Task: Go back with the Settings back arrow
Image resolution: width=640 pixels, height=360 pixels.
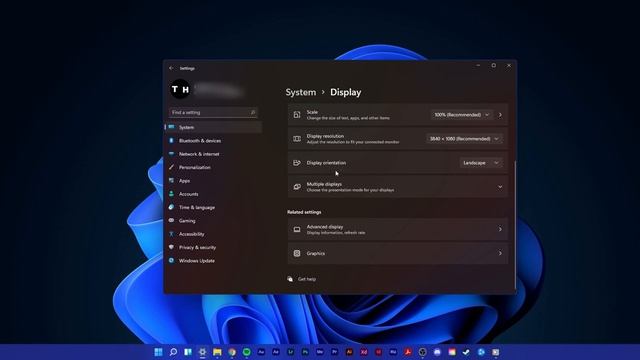Action: click(171, 68)
